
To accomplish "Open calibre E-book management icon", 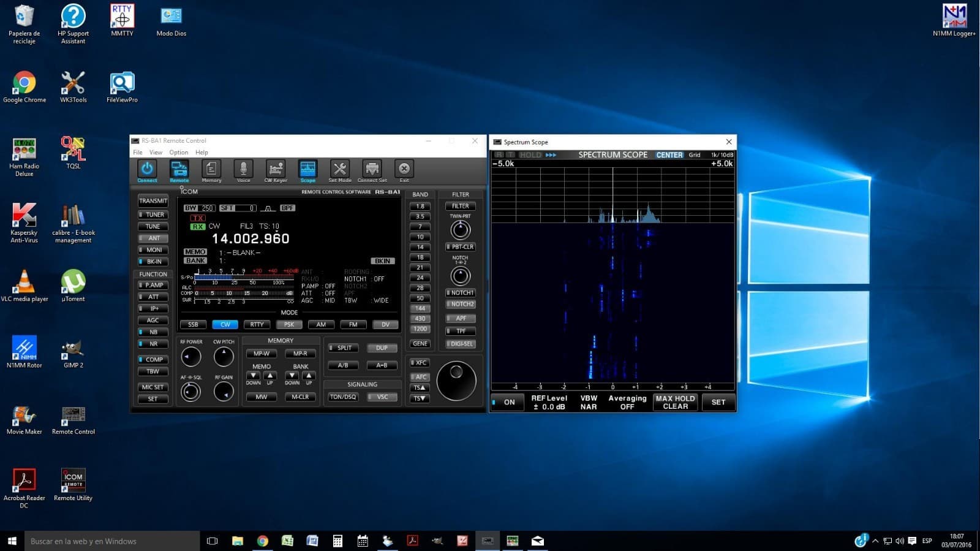I will (x=73, y=223).
